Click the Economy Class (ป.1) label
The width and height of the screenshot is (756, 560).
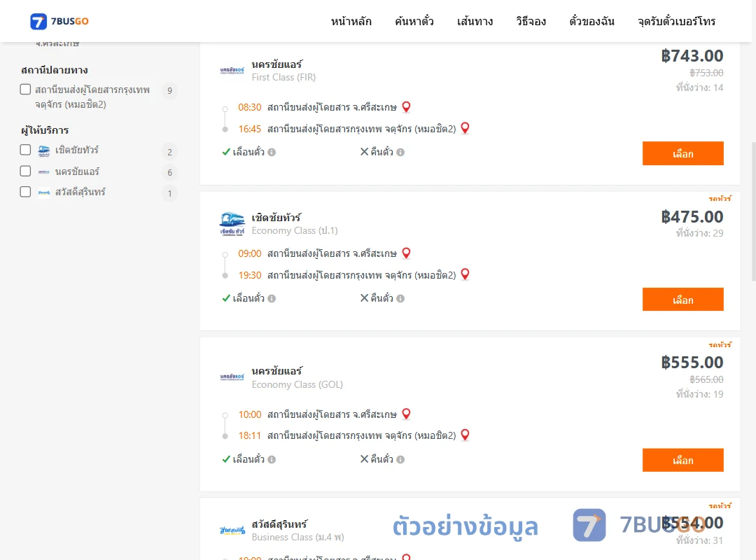pos(295,230)
